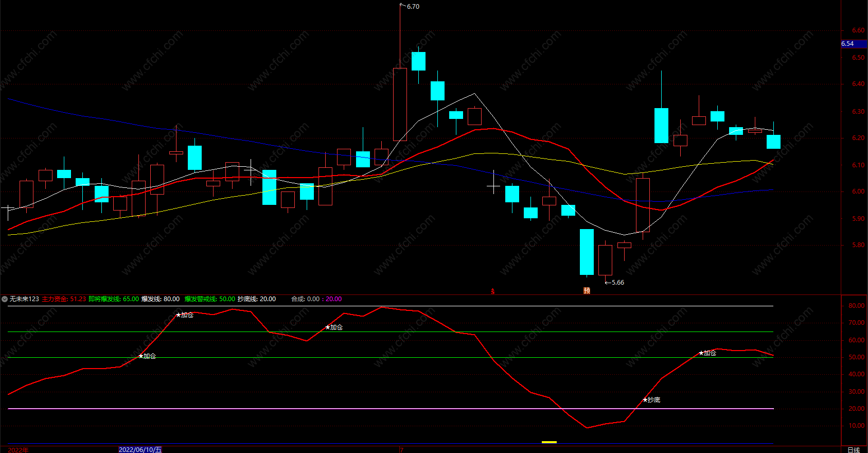This screenshot has width=868, height=453.
Task: Click the ★加仓 marker near the 50 line at left
Action: coord(147,356)
